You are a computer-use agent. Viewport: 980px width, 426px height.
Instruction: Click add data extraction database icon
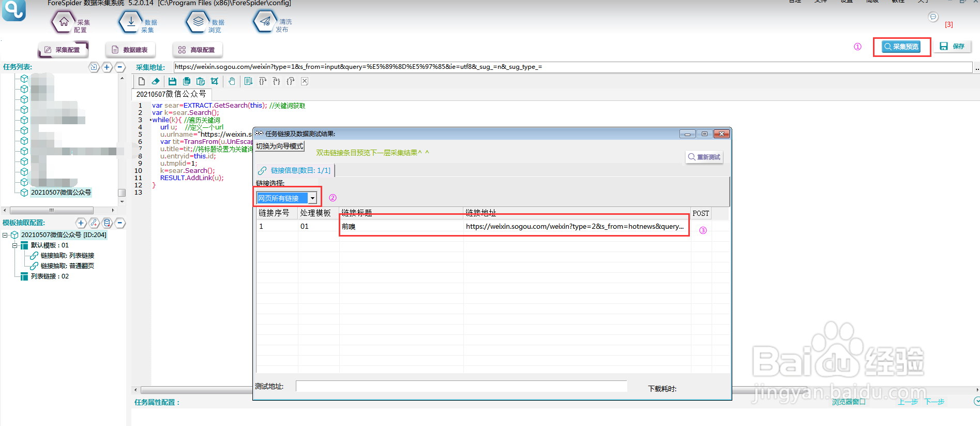[x=107, y=223]
